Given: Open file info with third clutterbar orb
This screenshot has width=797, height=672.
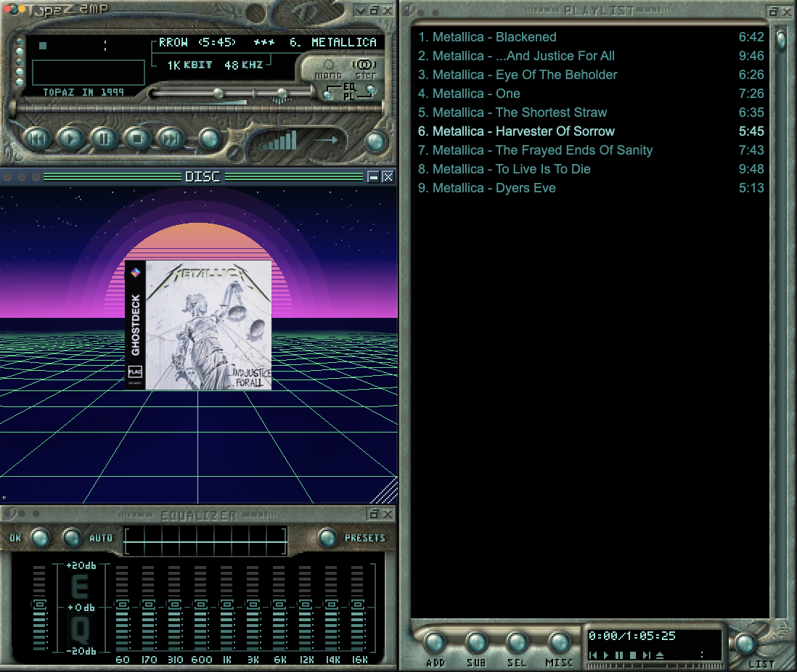Looking at the screenshot, I should (x=20, y=62).
